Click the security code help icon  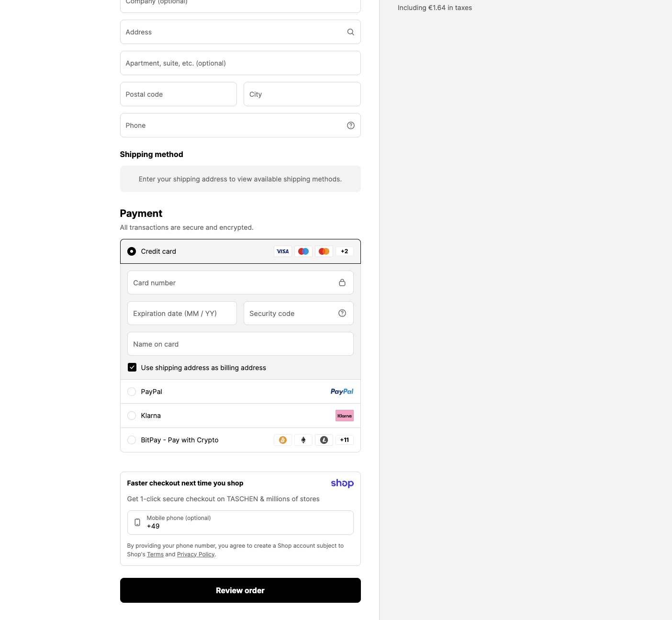(x=342, y=313)
